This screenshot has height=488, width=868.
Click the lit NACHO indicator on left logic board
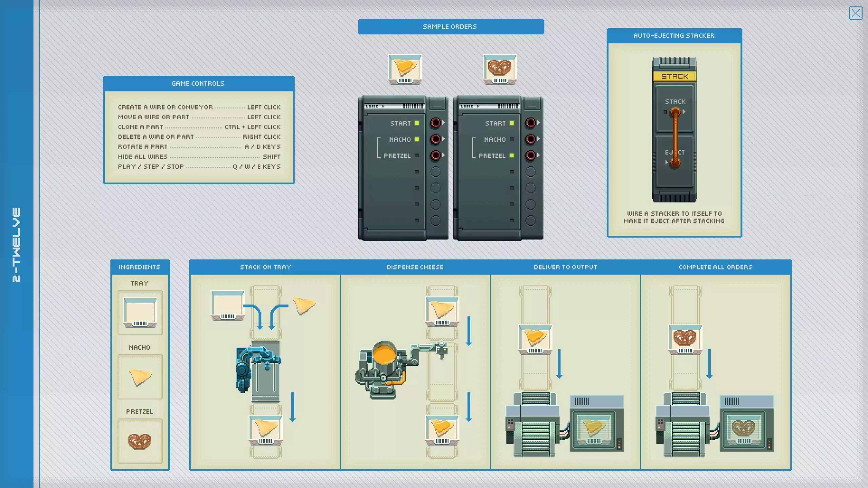coord(417,139)
